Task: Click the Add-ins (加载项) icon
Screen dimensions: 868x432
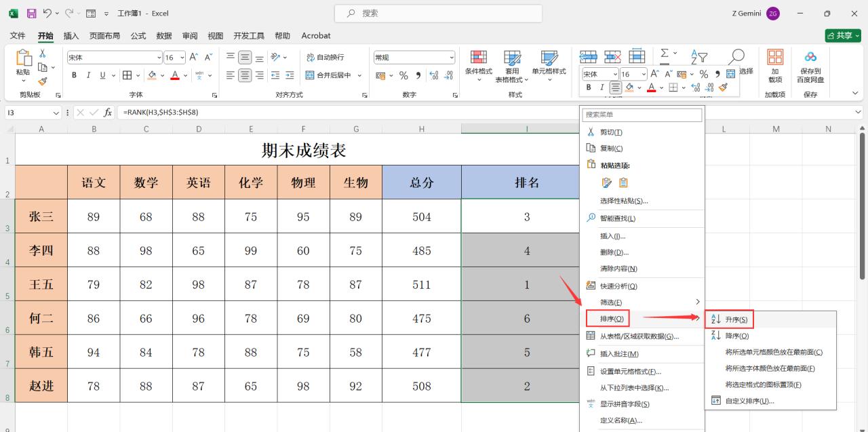Action: pos(774,57)
